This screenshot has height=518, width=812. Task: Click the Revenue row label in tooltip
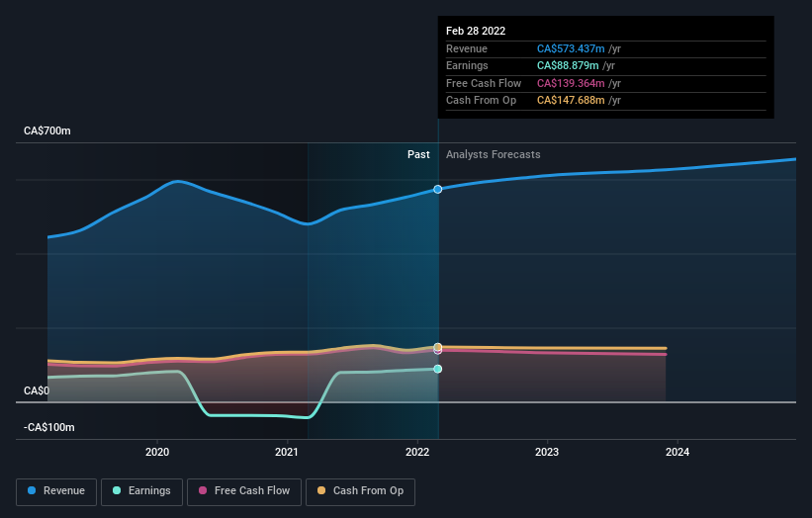point(467,48)
